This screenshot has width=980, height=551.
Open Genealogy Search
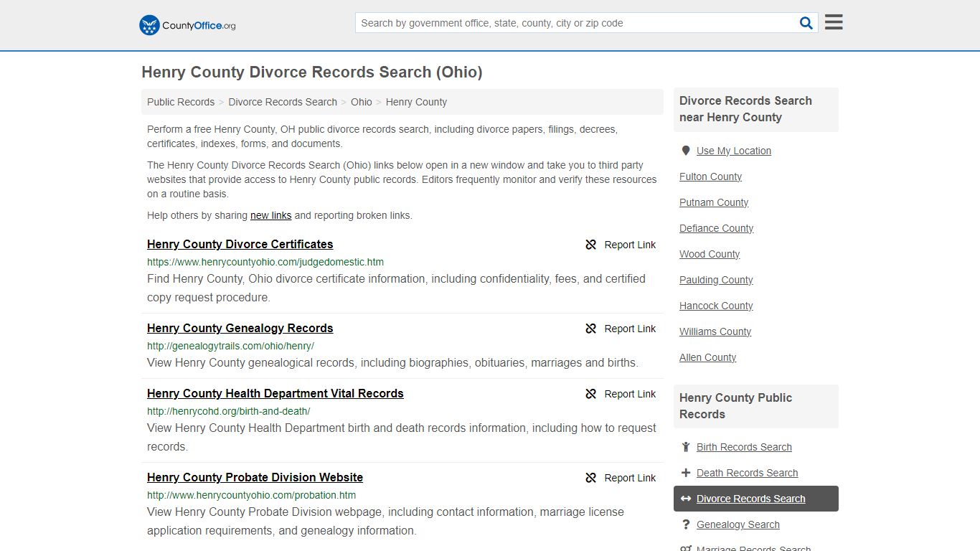[738, 524]
